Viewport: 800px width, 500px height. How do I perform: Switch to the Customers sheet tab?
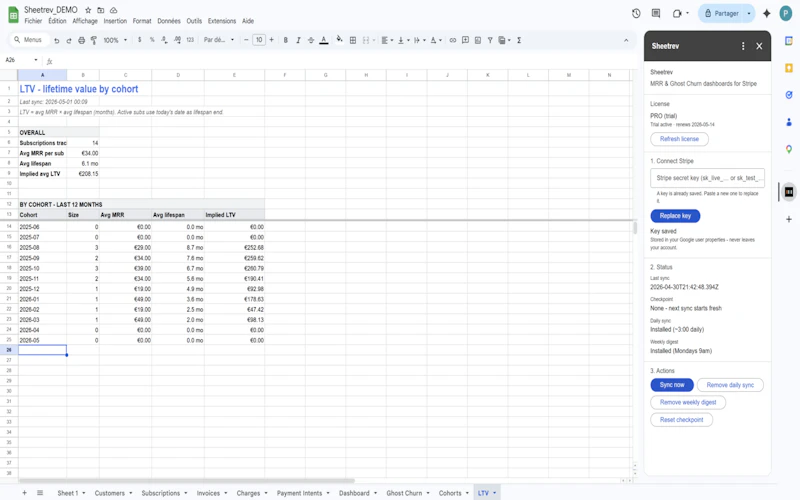(110, 493)
